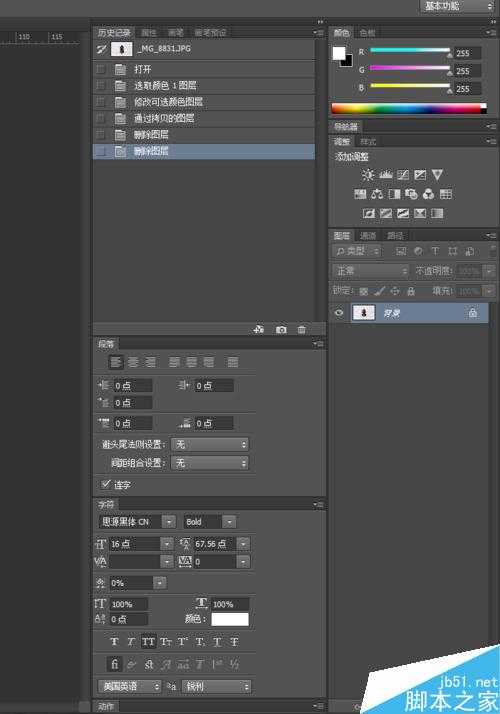This screenshot has height=714, width=500.
Task: Add an Exposure adjustment layer
Action: point(420,175)
